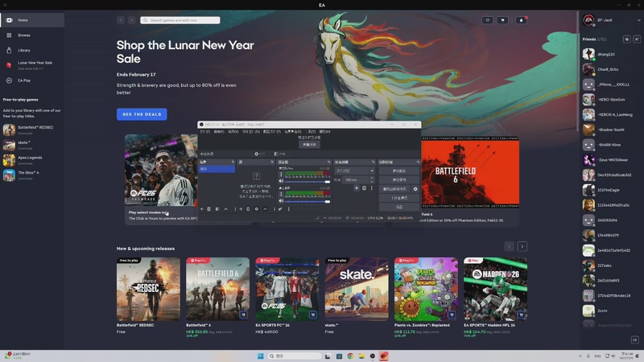Click the friend requests icon beside Friends
Screen dimensions: 644x362
tap(627, 39)
